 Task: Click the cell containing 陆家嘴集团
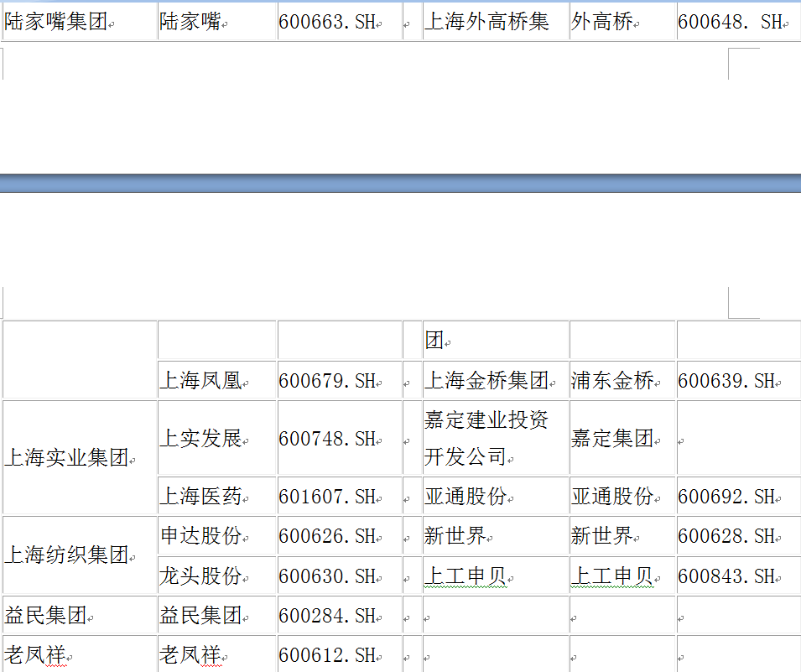click(81, 22)
